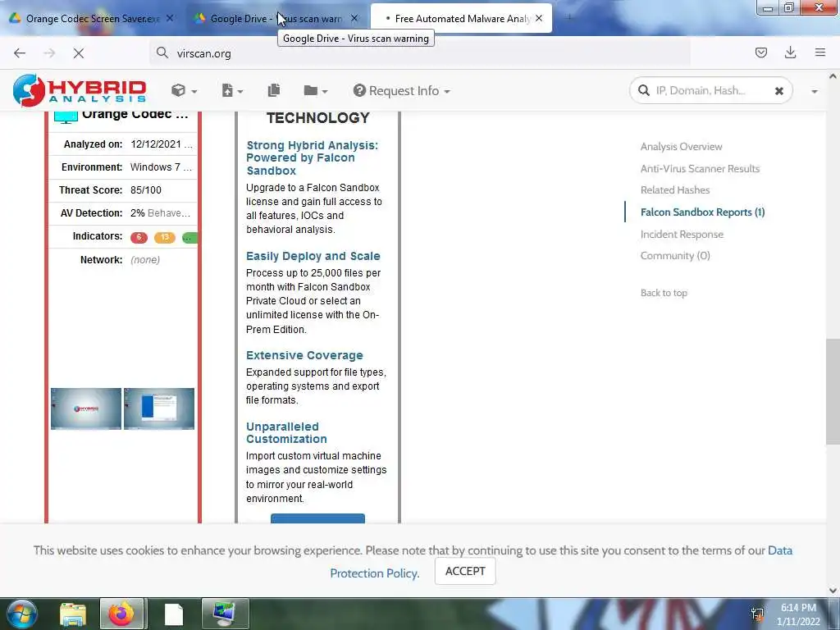This screenshot has height=630, width=840.
Task: Open the folder resources dropdown
Action: tap(315, 90)
